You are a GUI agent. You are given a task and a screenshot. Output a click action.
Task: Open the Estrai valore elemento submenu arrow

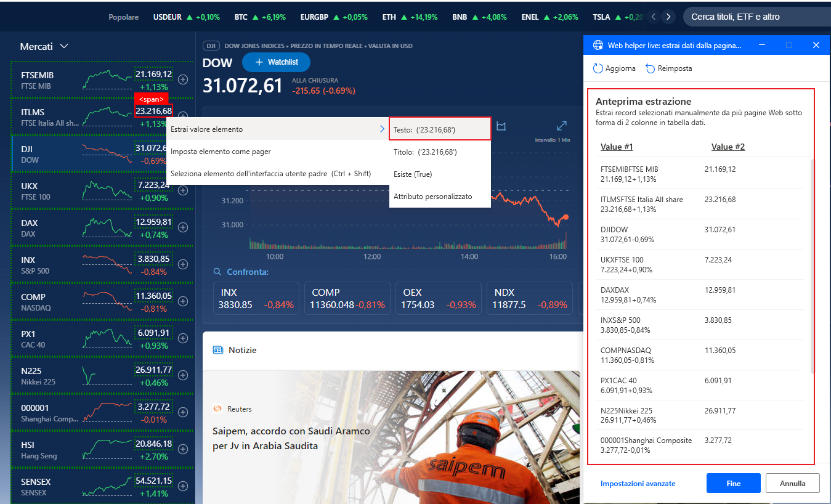pyautogui.click(x=382, y=129)
